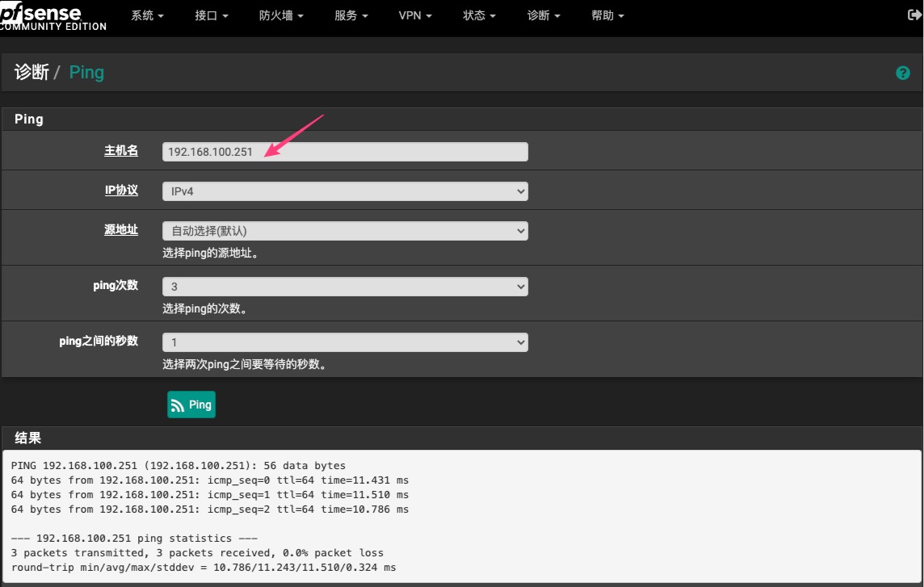Click the underlined 源地址 label
924x587 pixels.
click(121, 230)
